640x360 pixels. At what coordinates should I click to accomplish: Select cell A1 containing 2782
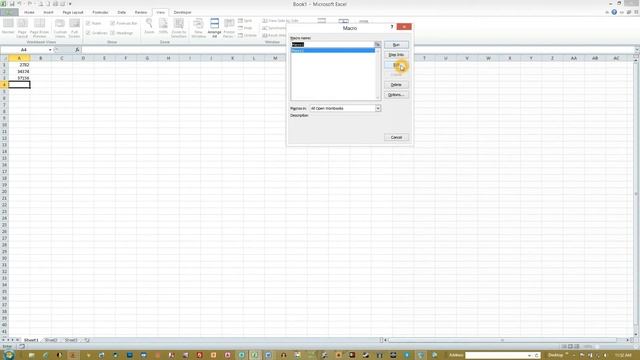tap(19, 64)
